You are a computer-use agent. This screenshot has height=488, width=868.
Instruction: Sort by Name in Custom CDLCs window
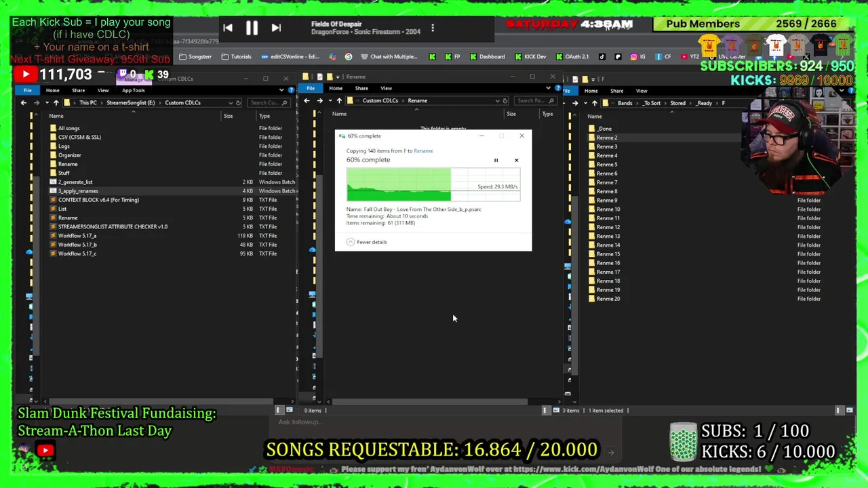pyautogui.click(x=56, y=116)
